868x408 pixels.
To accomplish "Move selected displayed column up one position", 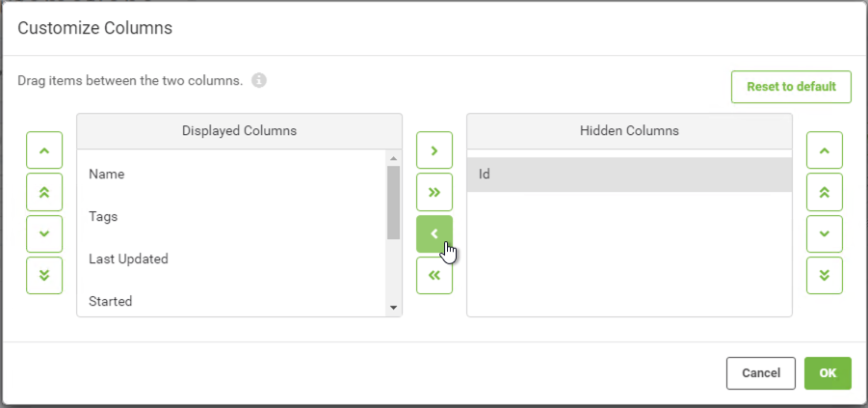I will [44, 150].
